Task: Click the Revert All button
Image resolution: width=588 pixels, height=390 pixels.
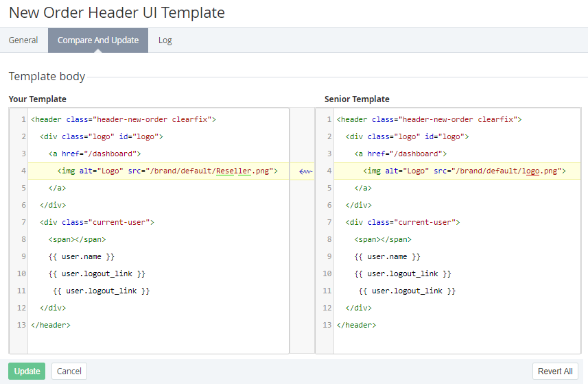Action: pos(555,371)
